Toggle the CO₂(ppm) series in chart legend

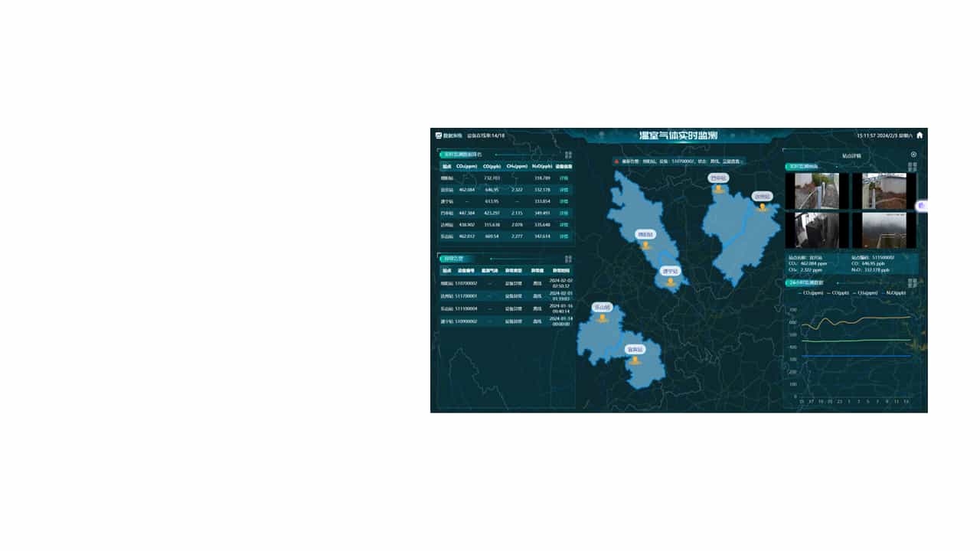click(811, 293)
